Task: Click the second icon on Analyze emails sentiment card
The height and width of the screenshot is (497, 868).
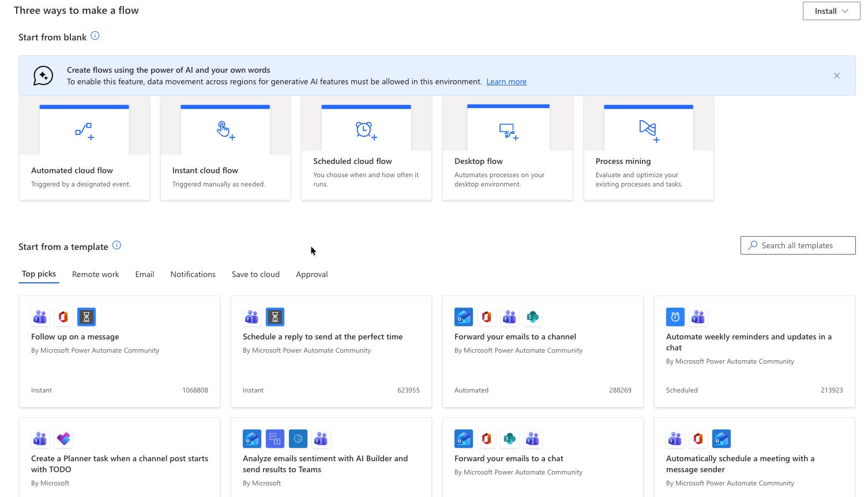Action: click(x=275, y=439)
